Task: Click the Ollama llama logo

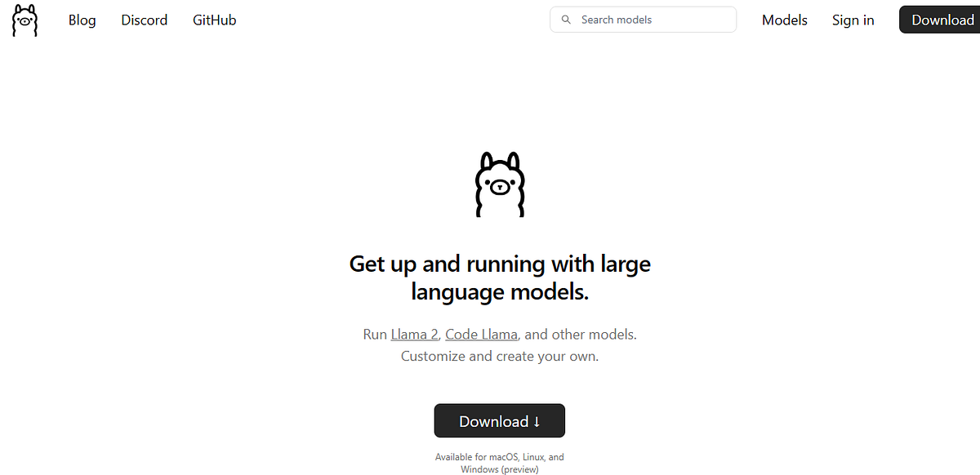Action: click(x=24, y=20)
